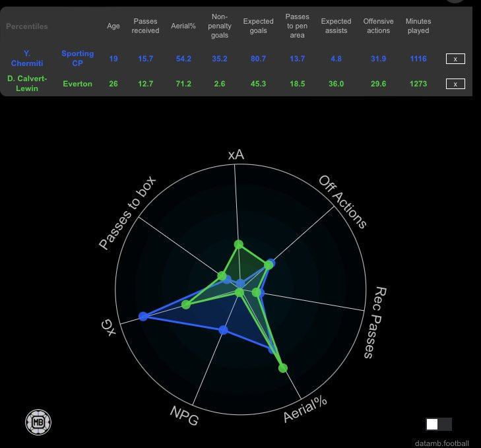Remove D. Calvert-Lewin row with x button
Viewport: 481px width, 448px height.
click(x=455, y=84)
